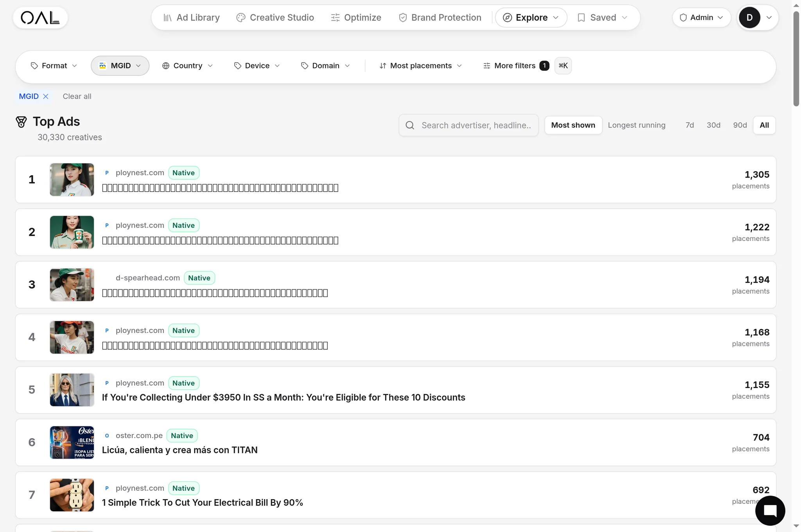Select the 30d time range

pyautogui.click(x=713, y=125)
